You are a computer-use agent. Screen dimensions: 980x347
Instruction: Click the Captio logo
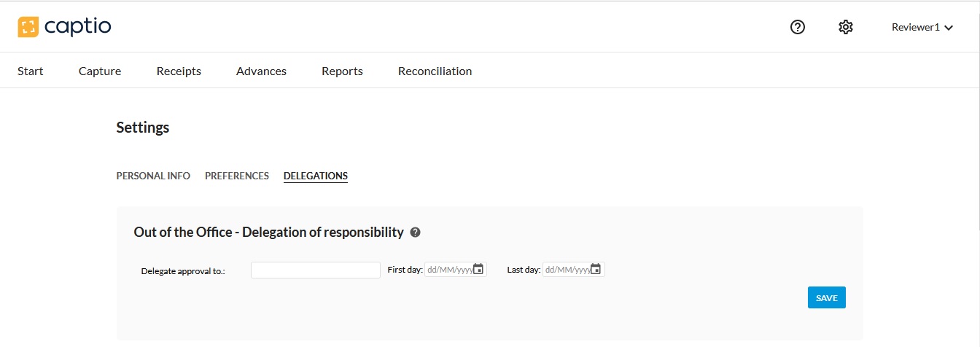[x=64, y=28]
